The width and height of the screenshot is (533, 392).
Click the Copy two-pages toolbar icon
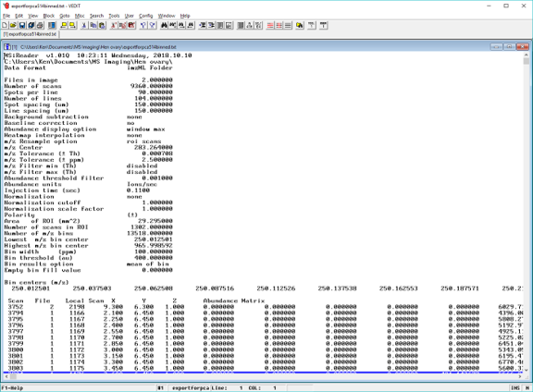(93, 25)
